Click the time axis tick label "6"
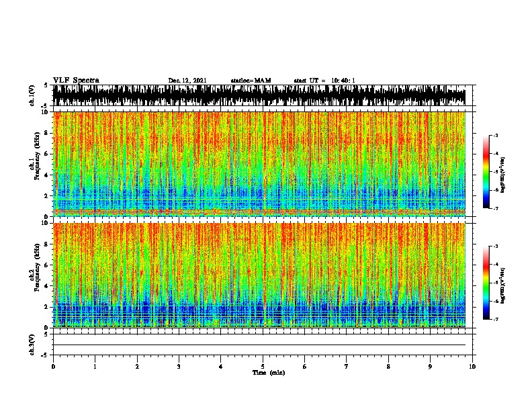The height and width of the screenshot is (411, 532). [305, 367]
